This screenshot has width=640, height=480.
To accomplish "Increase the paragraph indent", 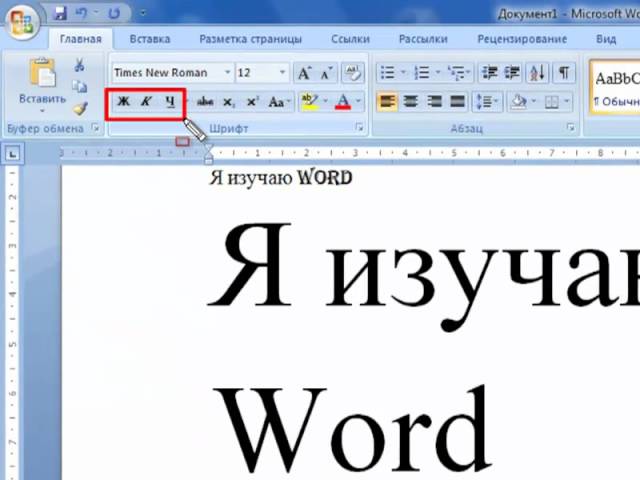I will pyautogui.click(x=512, y=73).
